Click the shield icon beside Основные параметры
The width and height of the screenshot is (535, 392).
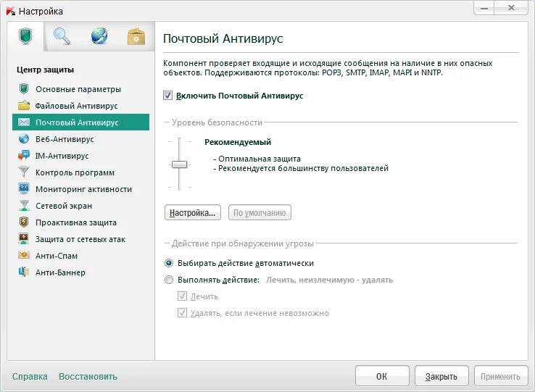[23, 89]
